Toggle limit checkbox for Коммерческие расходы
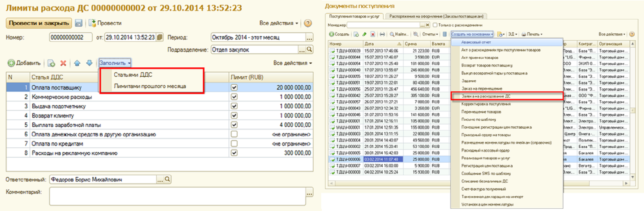The image size is (644, 211). [234, 97]
